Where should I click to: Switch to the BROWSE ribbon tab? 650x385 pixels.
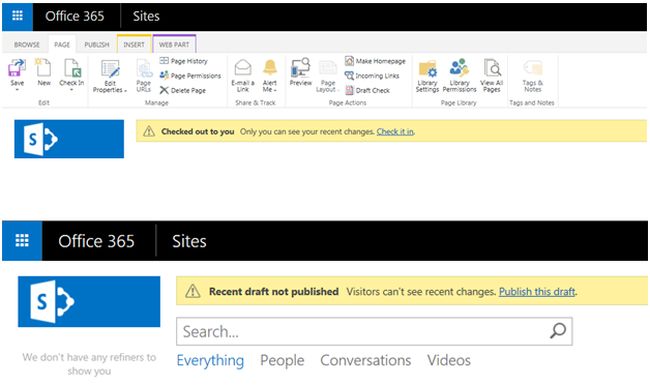27,44
